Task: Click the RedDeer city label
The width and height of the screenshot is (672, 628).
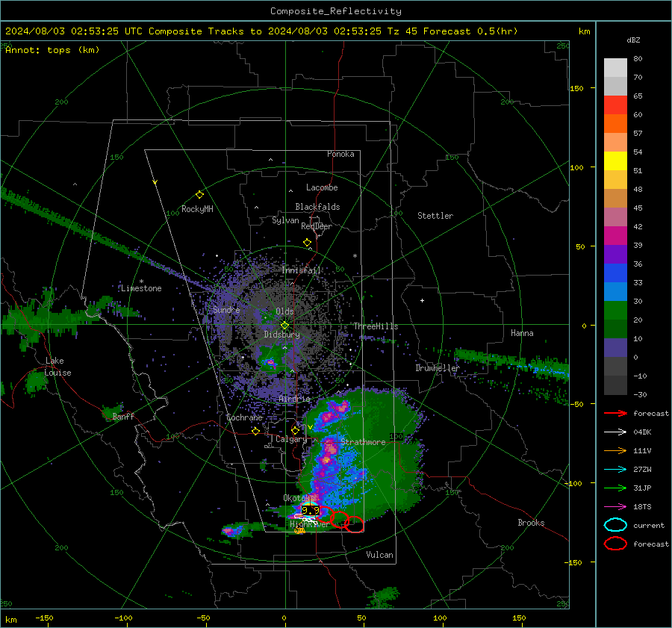Action: (317, 226)
